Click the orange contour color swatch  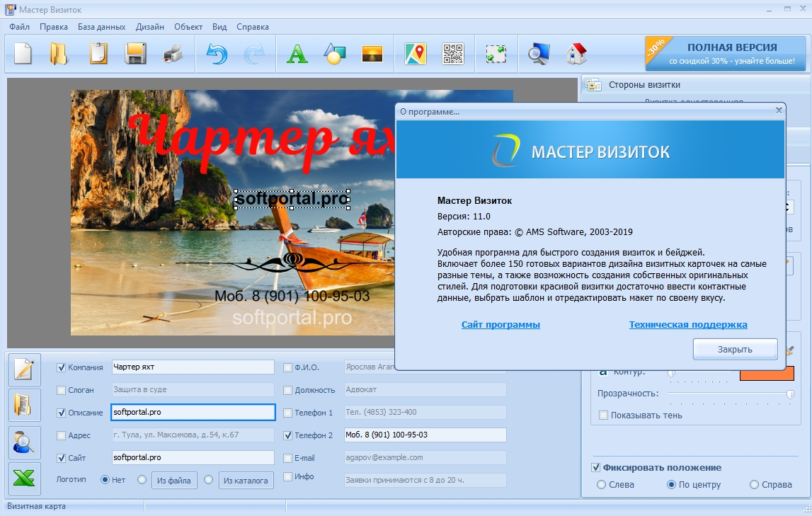pos(767,373)
